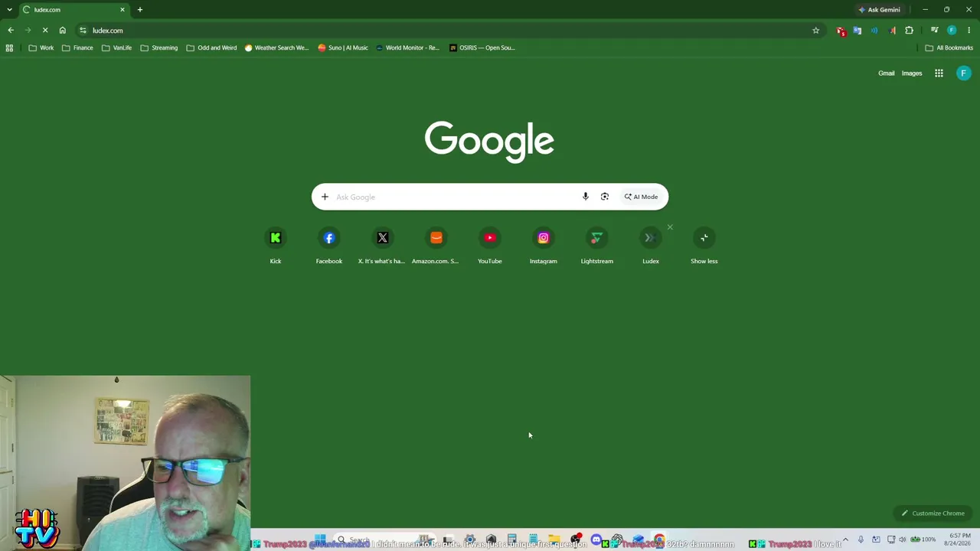Open the Gmail link
Viewport: 980px width, 551px height.
coord(887,73)
